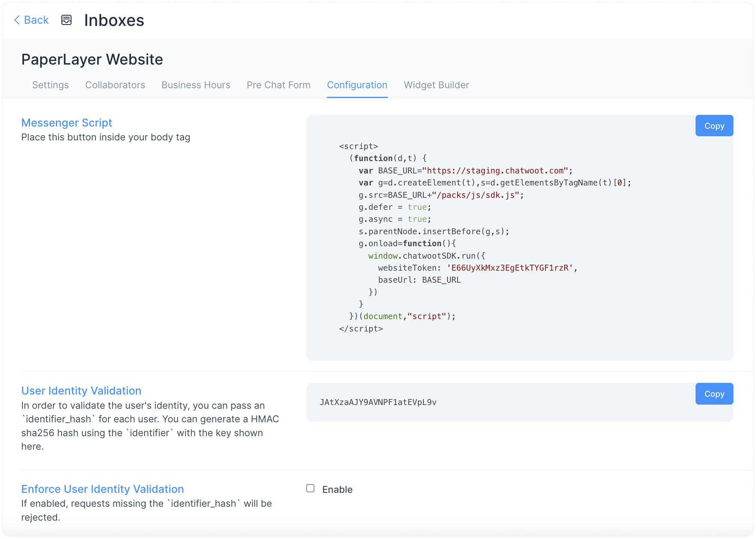The width and height of the screenshot is (756, 539).
Task: Open the Business Hours tab
Action: (196, 85)
